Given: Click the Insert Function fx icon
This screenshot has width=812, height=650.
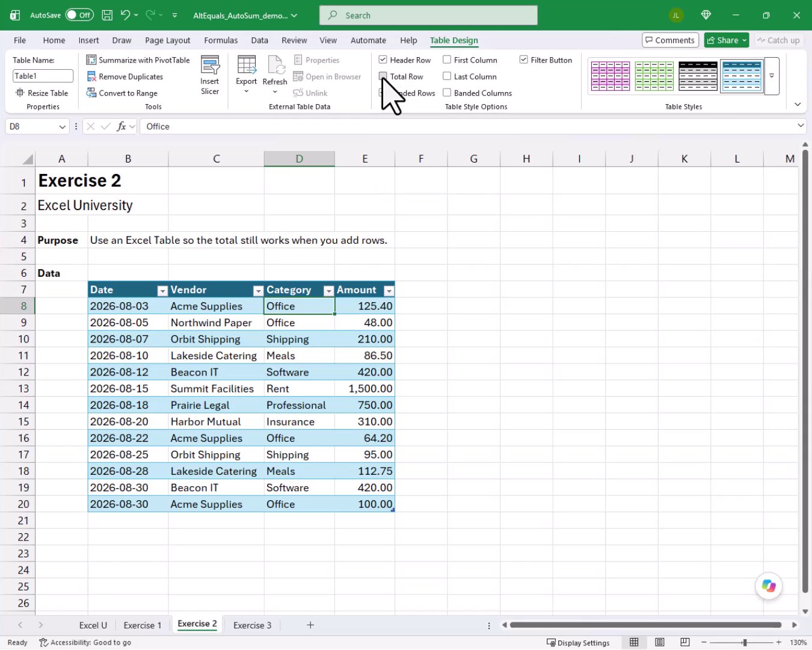Looking at the screenshot, I should [121, 126].
